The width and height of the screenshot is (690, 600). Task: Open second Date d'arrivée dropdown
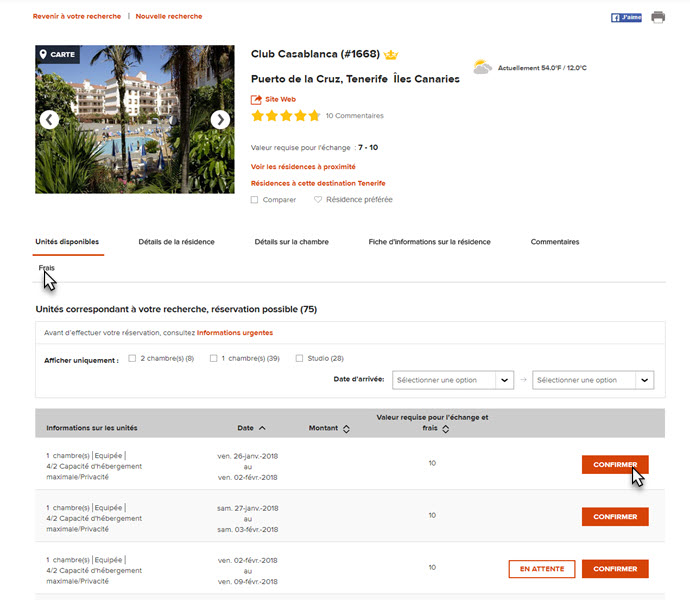(x=593, y=380)
